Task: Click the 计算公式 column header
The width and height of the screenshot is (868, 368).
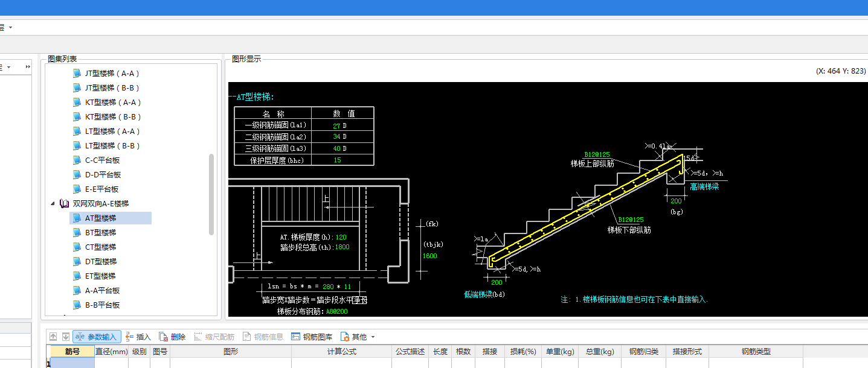Action: click(x=341, y=352)
